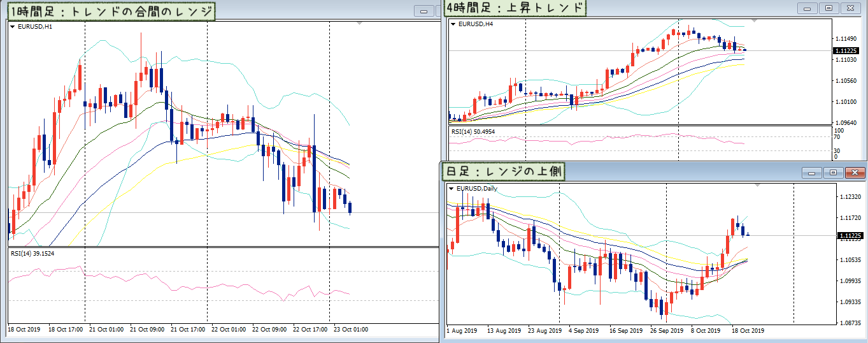
Task: Click the 1.10535 price level on Daily axis
Action: 851,260
